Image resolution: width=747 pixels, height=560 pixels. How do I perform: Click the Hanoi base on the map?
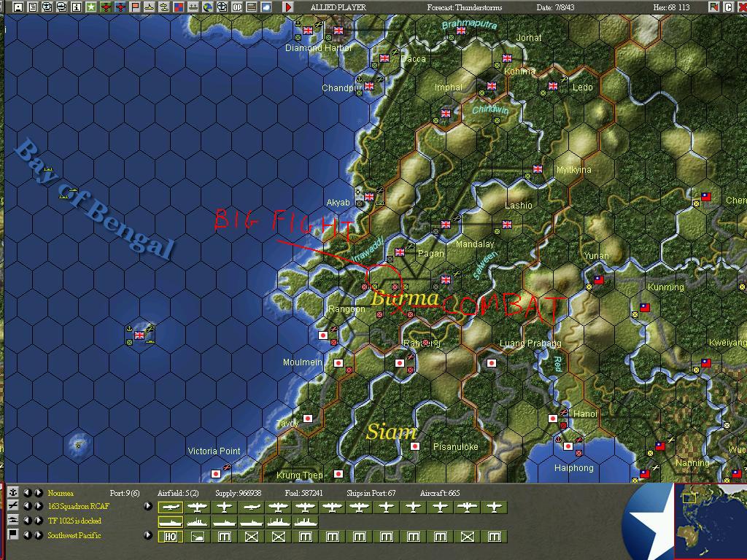tap(553, 419)
